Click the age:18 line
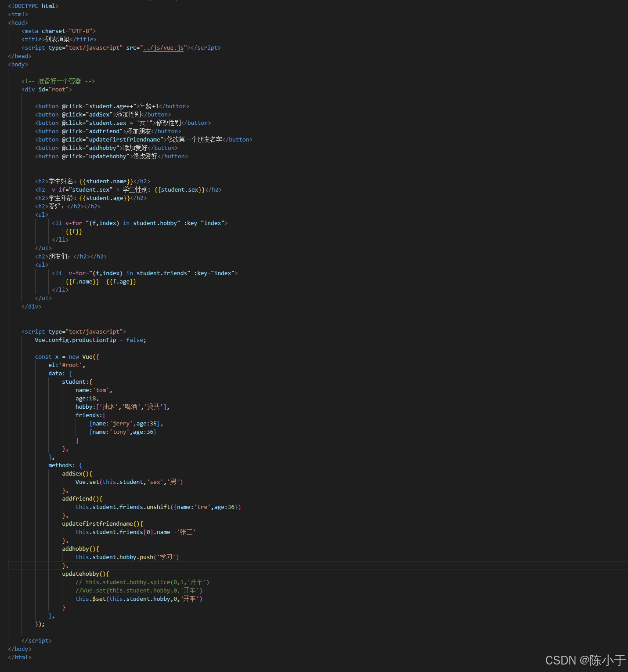The width and height of the screenshot is (628, 672). pos(87,398)
